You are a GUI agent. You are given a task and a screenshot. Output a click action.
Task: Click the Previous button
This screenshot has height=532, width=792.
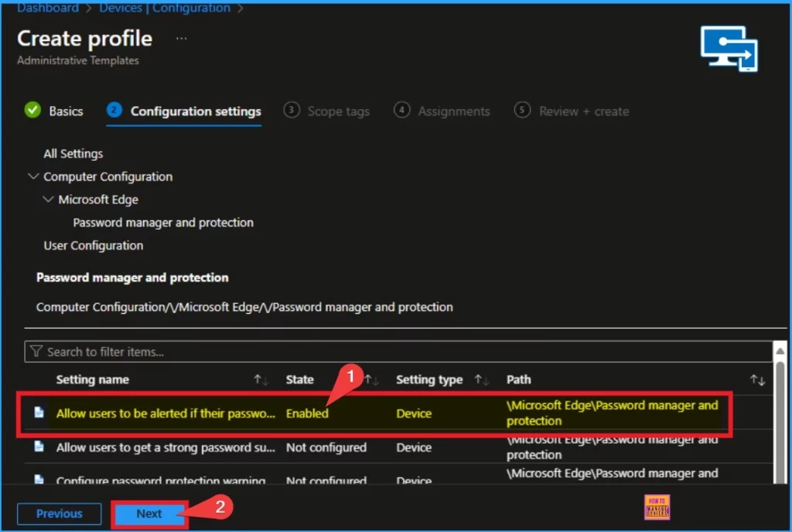(x=59, y=514)
